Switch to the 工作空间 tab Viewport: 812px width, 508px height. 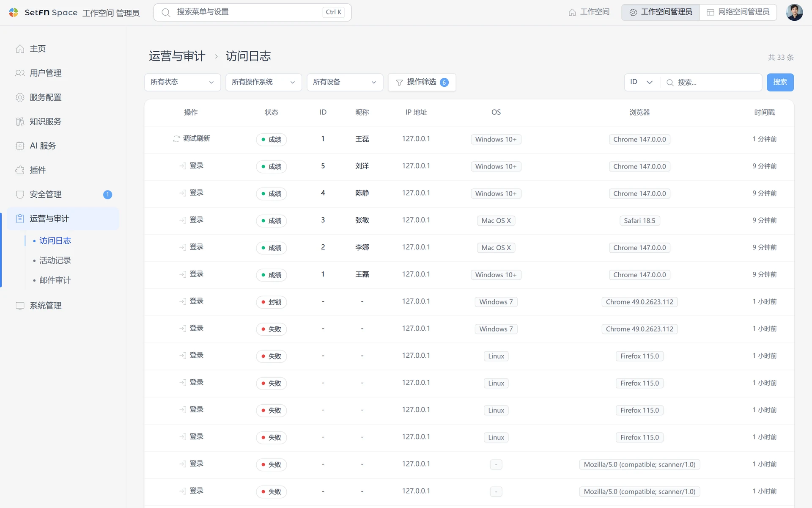589,12
